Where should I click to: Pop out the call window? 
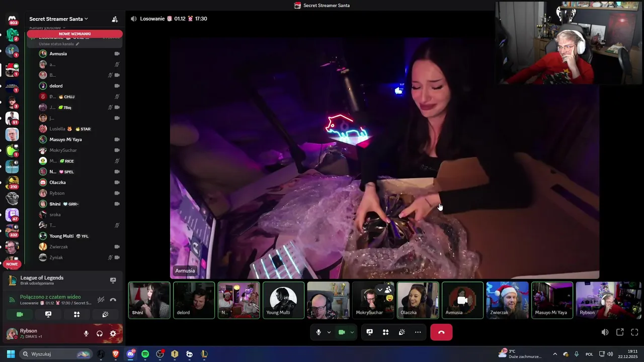coord(620,332)
